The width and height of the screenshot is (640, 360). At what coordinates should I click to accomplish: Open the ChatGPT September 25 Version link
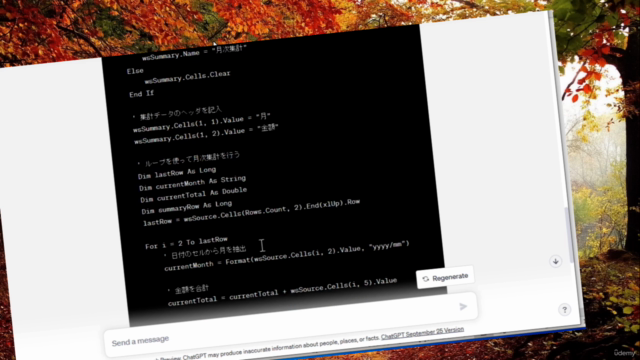422,333
